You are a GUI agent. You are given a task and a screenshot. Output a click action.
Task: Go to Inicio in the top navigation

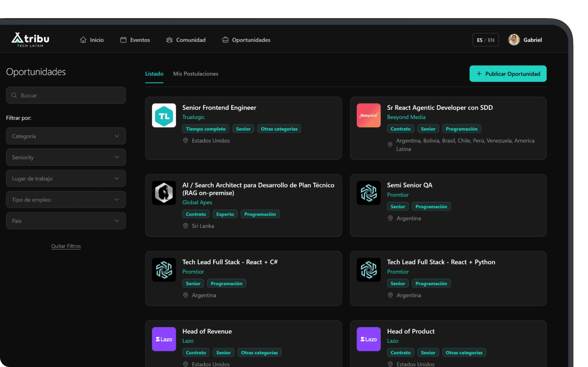[x=92, y=40]
